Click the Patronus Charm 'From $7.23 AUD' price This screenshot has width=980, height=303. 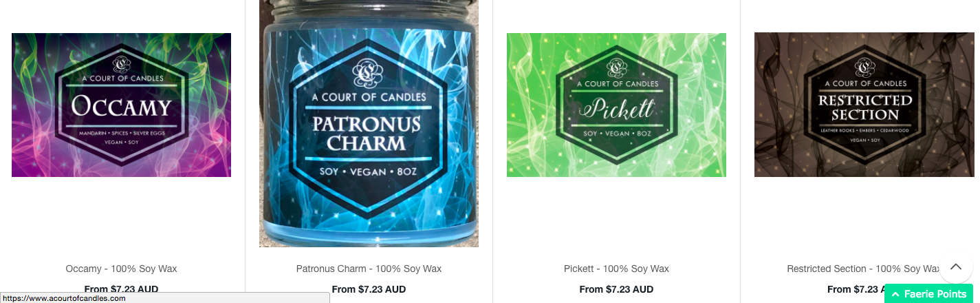click(369, 289)
